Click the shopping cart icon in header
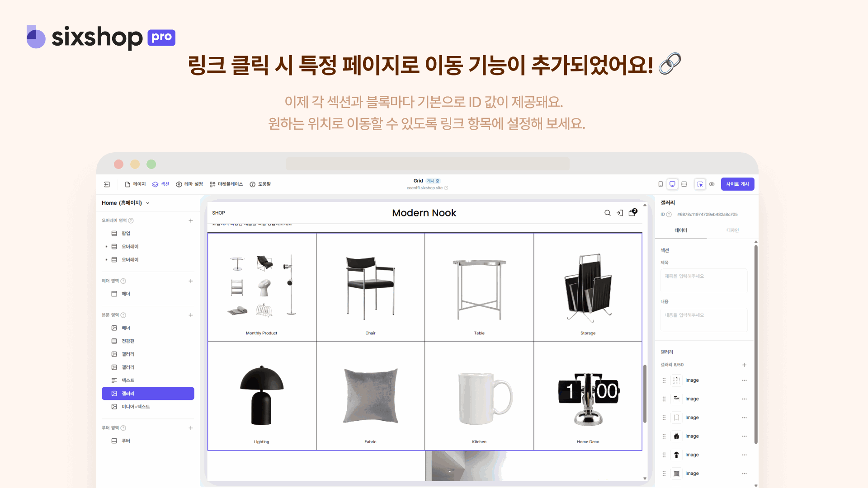868x488 pixels. (632, 213)
